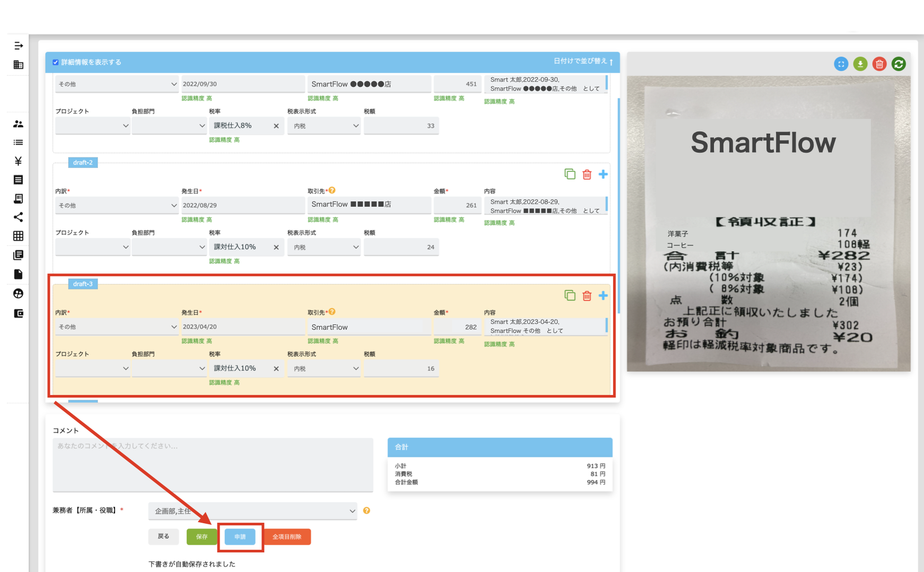Copy the draft-2 entry

(x=570, y=174)
